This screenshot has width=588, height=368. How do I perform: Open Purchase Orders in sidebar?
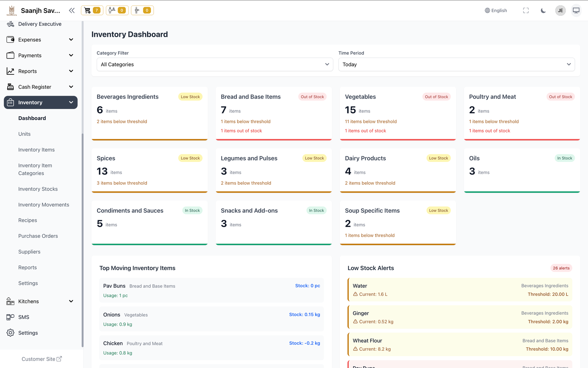(x=38, y=236)
